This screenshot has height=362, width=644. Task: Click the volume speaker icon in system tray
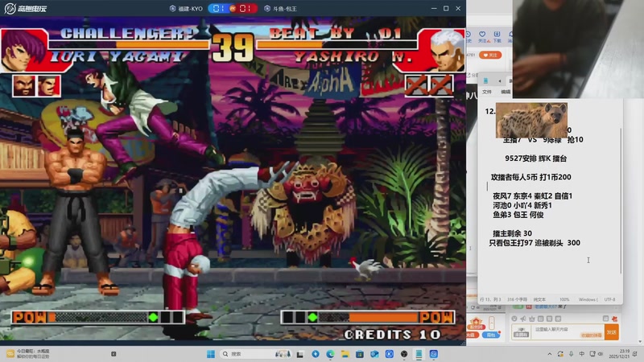[601, 354]
